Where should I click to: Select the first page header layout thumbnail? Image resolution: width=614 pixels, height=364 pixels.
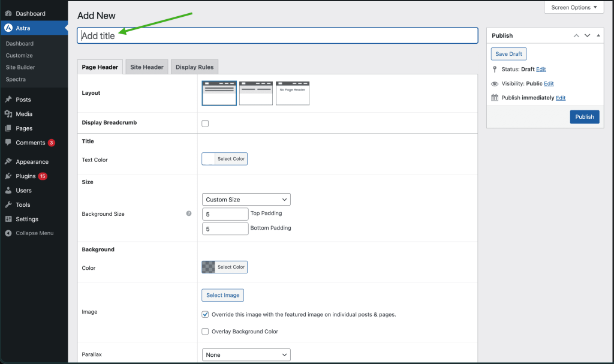219,92
